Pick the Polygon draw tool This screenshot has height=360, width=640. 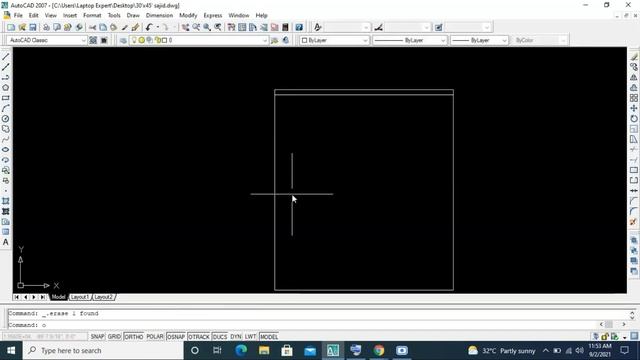pos(6,88)
